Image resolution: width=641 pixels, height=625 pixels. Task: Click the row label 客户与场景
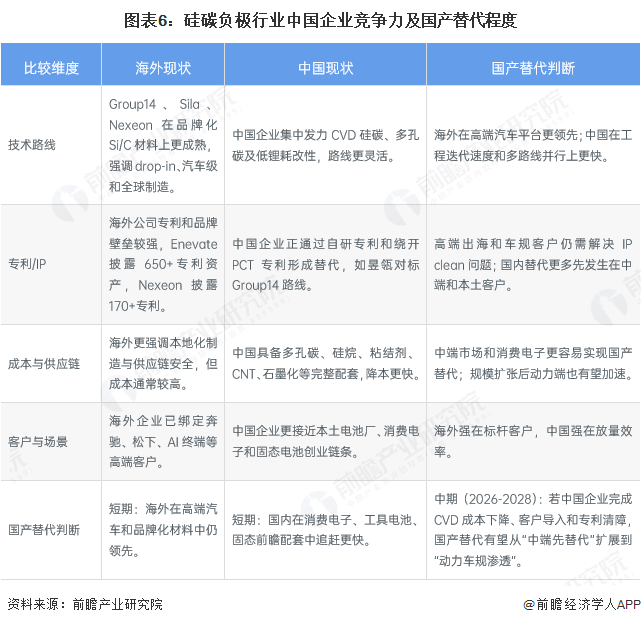click(38, 441)
